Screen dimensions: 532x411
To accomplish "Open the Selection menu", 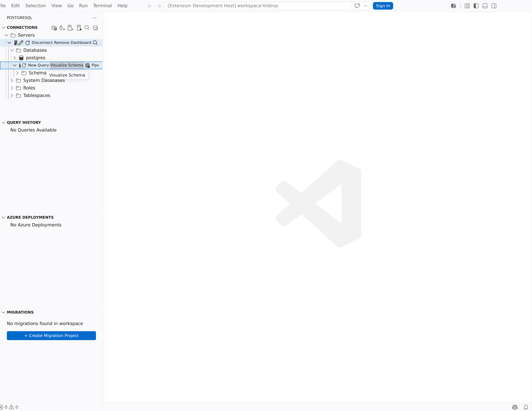I will pyautogui.click(x=36, y=6).
